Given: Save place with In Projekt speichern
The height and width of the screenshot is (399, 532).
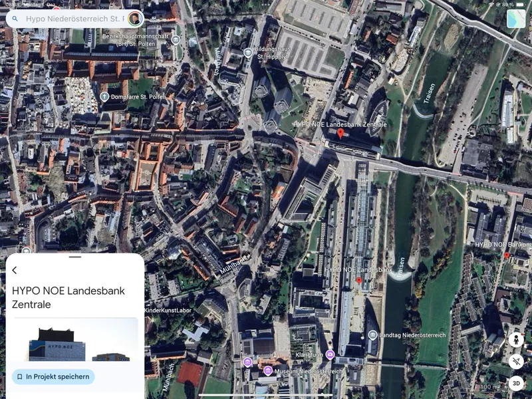Looking at the screenshot, I should point(53,377).
